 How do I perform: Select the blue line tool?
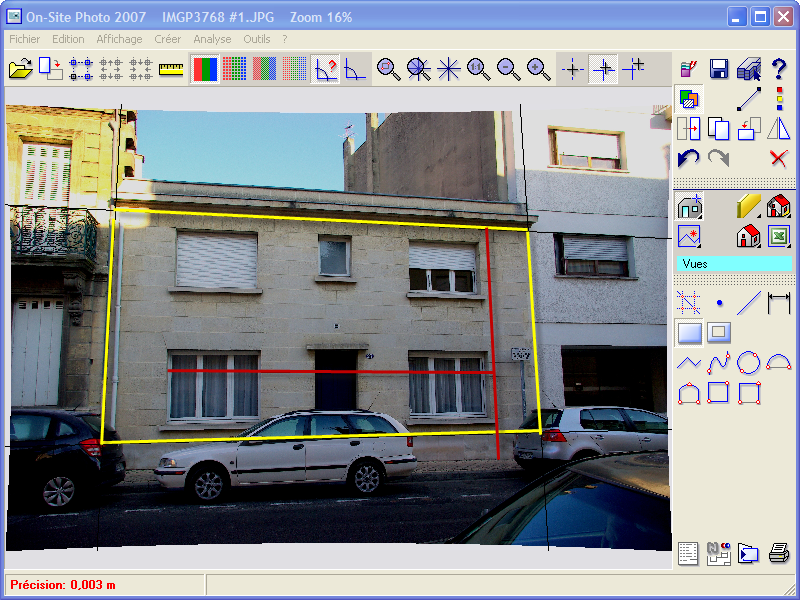coord(749,303)
